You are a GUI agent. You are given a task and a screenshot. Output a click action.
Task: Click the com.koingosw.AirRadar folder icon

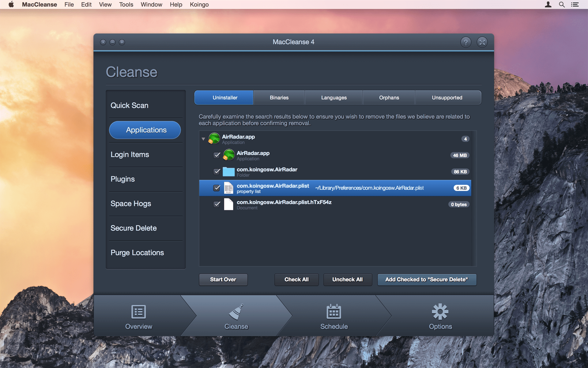(228, 171)
